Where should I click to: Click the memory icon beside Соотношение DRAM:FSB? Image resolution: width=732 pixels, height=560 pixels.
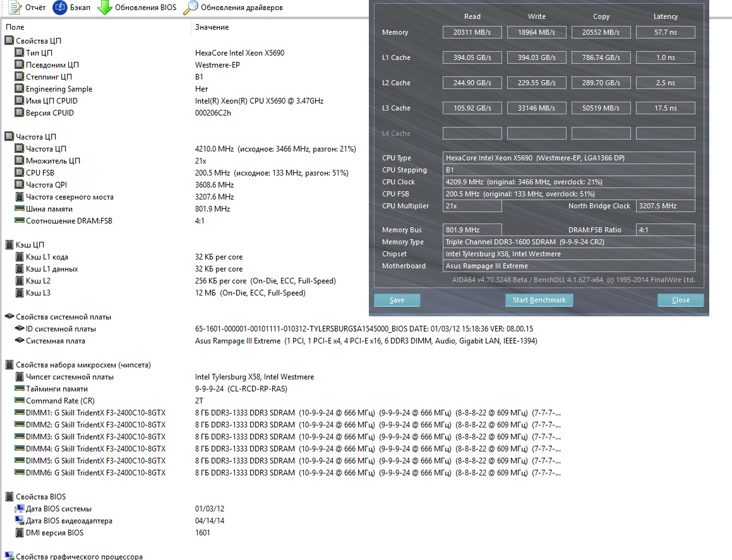coord(19,220)
